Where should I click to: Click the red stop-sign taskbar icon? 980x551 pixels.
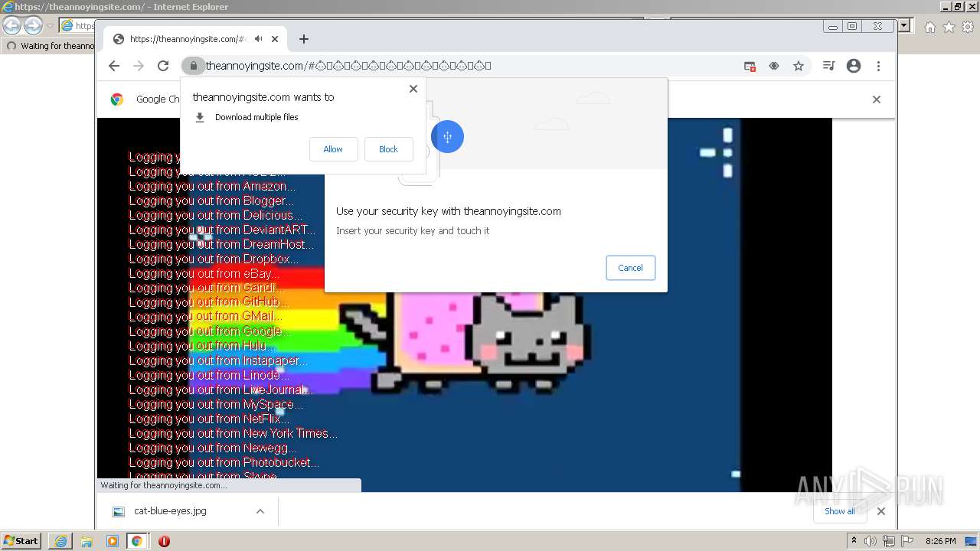click(164, 541)
